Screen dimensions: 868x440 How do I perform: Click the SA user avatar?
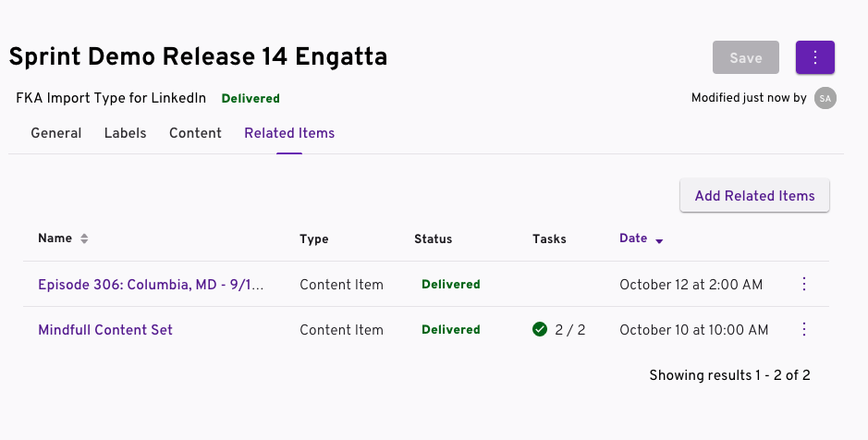point(825,98)
